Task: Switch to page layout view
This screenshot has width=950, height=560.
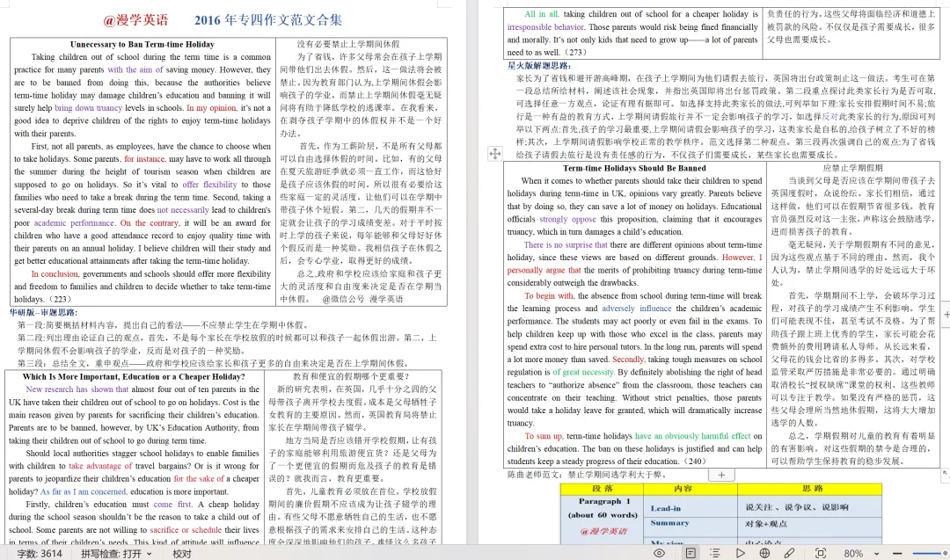Action: 691,553
